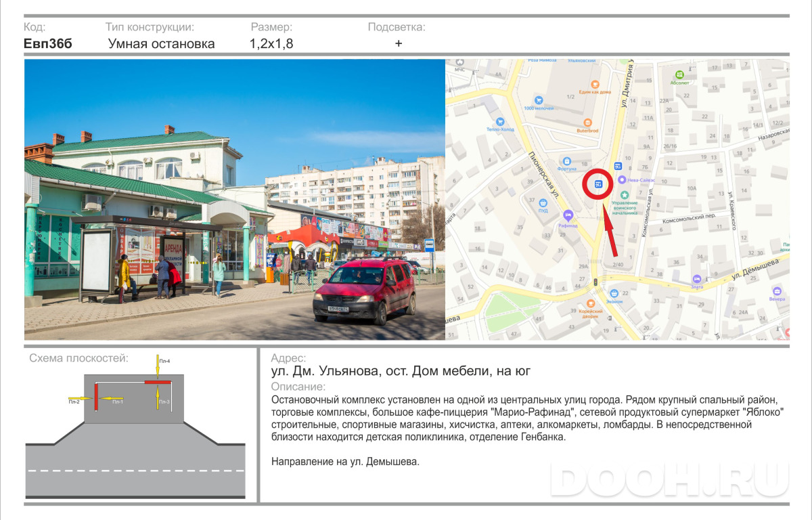Click the bus stop icon inside red circle
Image resolution: width=812 pixels, height=520 pixels.
[x=598, y=183]
